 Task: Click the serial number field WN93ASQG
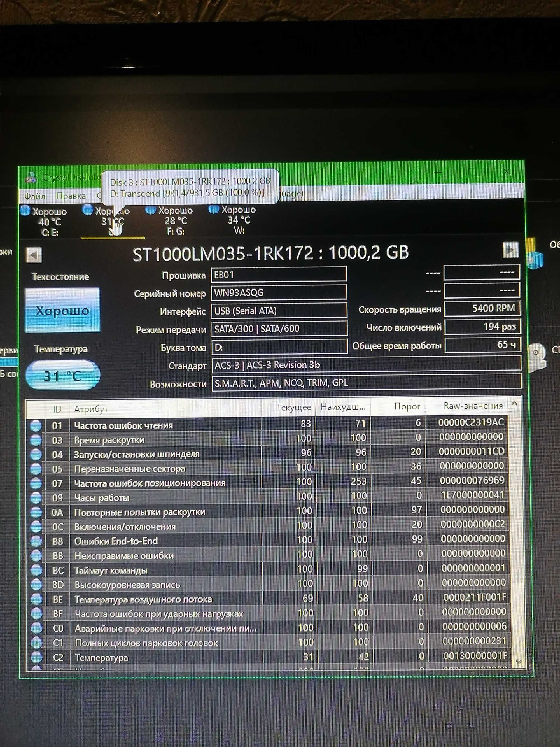pyautogui.click(x=279, y=292)
